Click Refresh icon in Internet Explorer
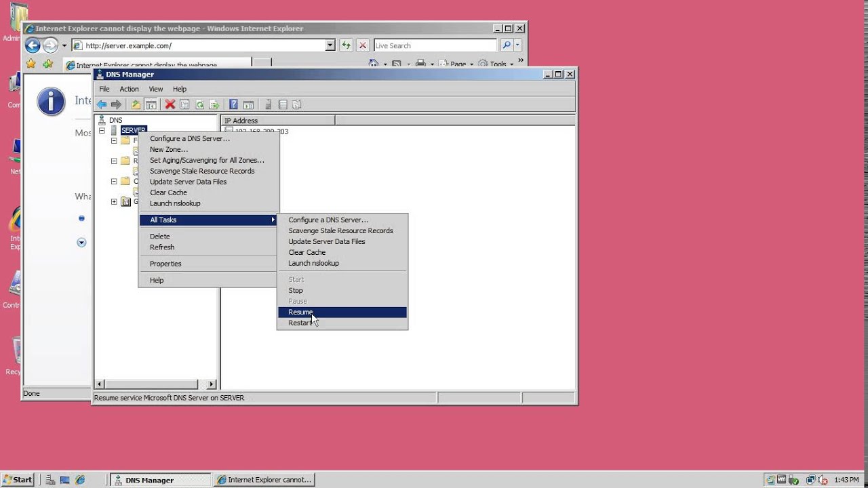Screen dimensions: 868x488 (347, 45)
